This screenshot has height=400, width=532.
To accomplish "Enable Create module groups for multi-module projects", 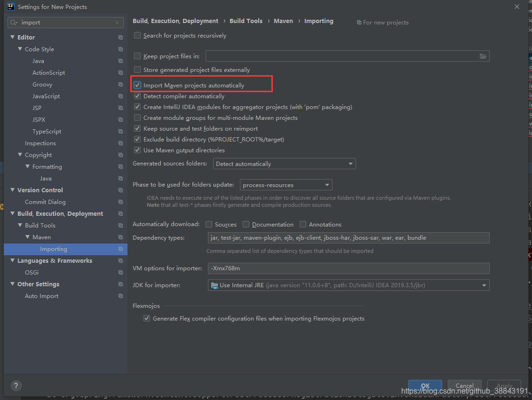I will coord(137,118).
